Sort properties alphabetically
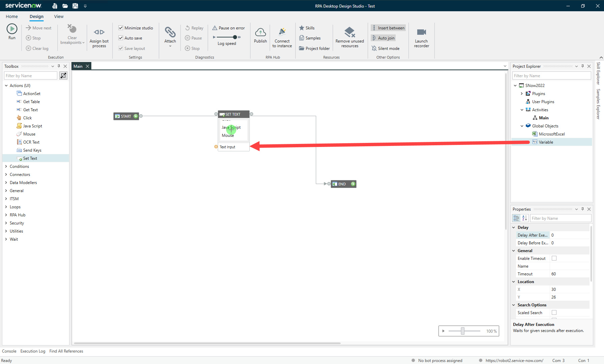604x364 pixels. point(524,218)
